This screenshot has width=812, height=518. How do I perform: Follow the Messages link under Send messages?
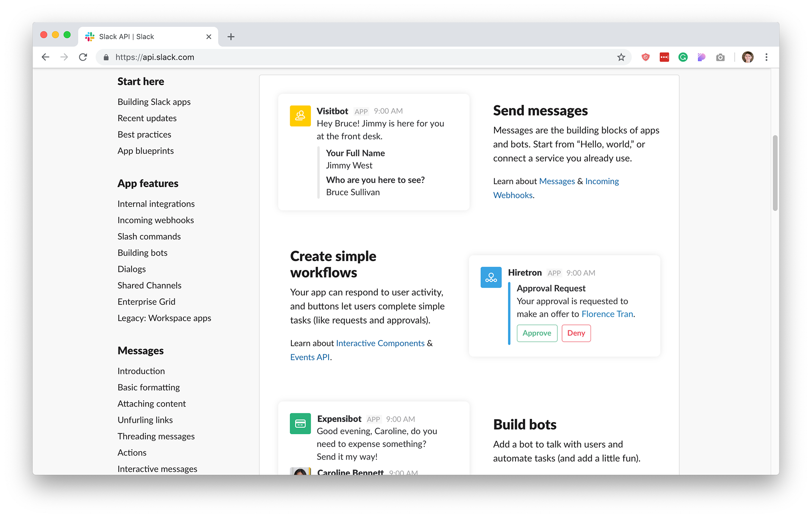[x=557, y=181]
